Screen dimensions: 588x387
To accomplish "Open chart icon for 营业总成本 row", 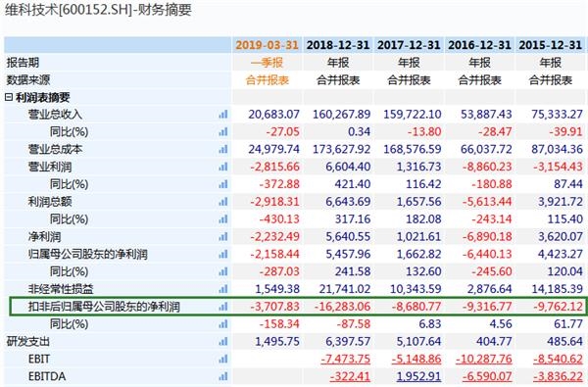I will [x=223, y=149].
